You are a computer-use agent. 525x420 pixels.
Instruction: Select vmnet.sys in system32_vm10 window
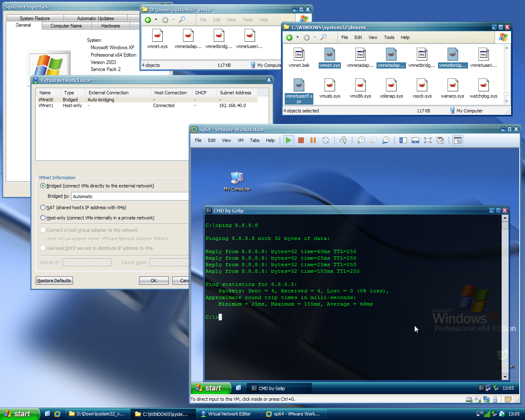point(157,39)
